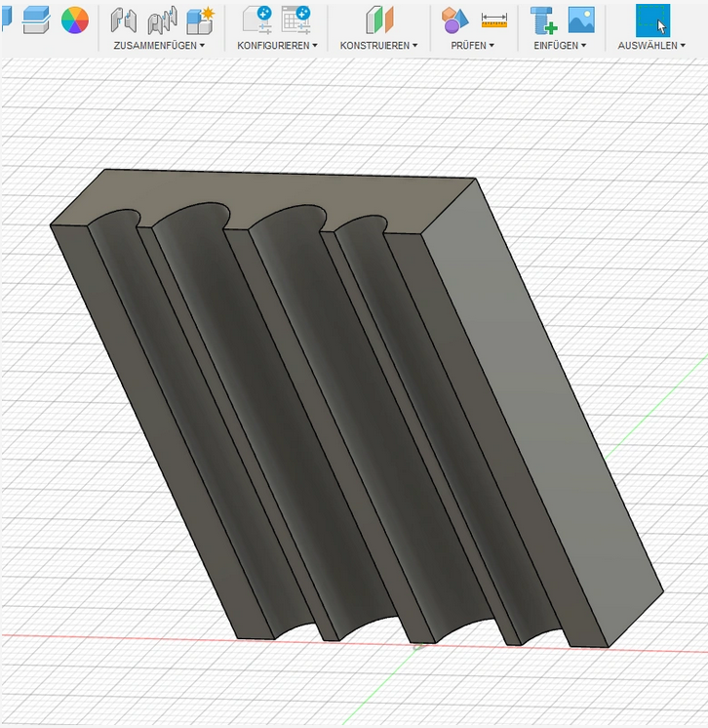Activate the Auswählen selection tool icon
The height and width of the screenshot is (728, 708).
[652, 20]
